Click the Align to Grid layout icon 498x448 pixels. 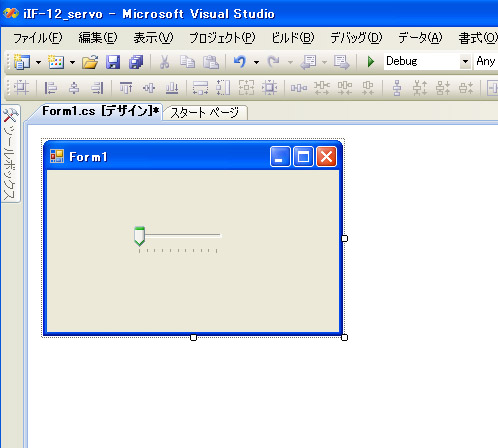[x=21, y=88]
